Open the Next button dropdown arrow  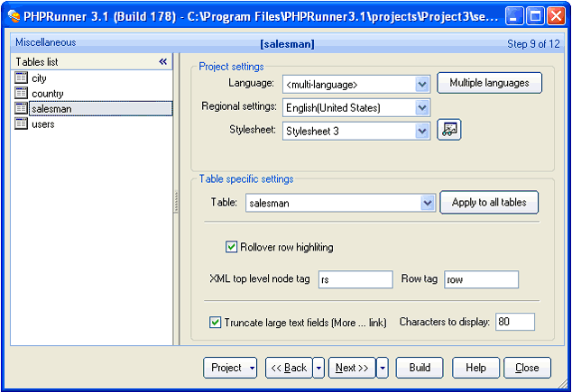(383, 368)
